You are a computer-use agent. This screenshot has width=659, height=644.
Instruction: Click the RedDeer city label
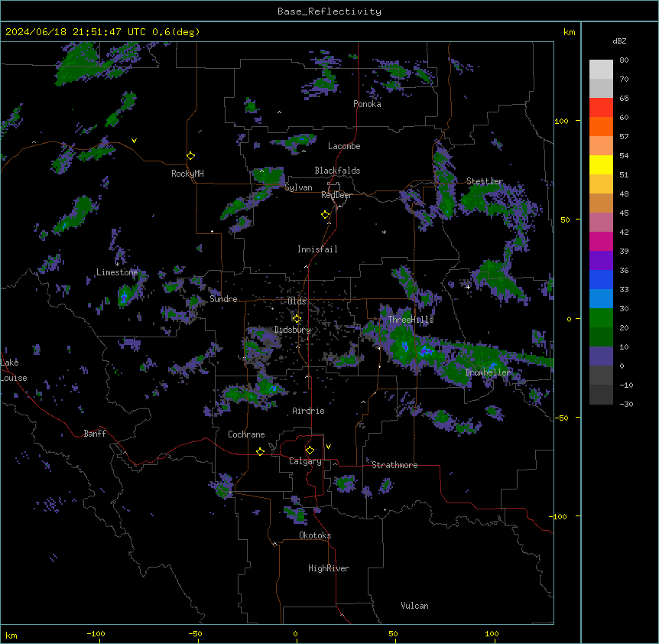pos(336,195)
